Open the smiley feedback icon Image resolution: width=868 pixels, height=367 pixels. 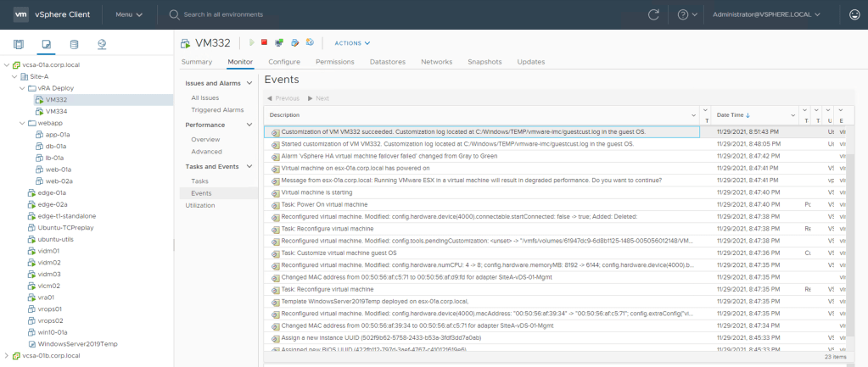pos(854,14)
